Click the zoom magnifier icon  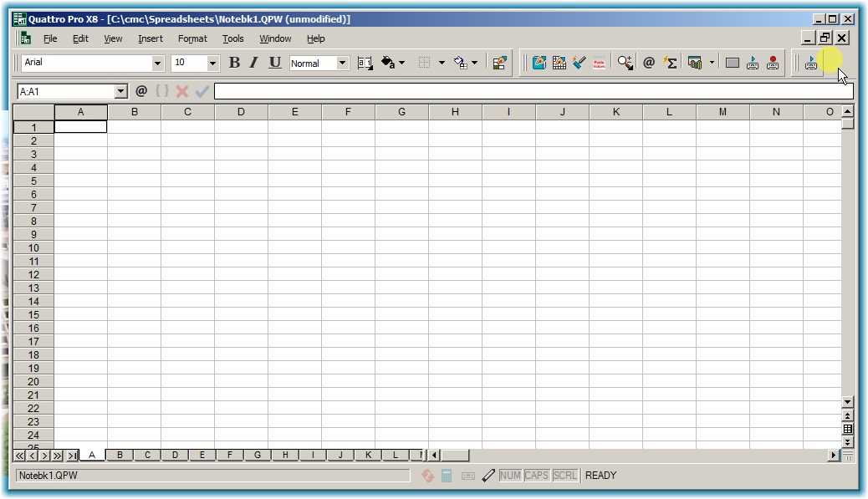(625, 63)
